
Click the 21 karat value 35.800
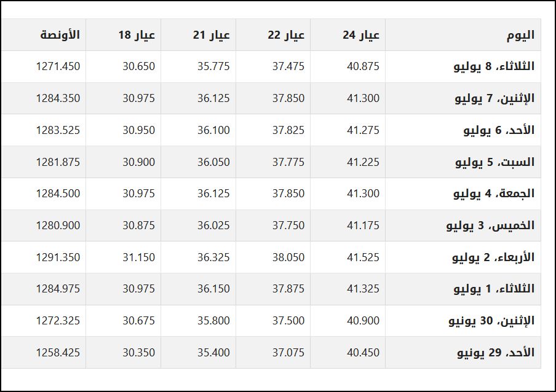point(213,321)
